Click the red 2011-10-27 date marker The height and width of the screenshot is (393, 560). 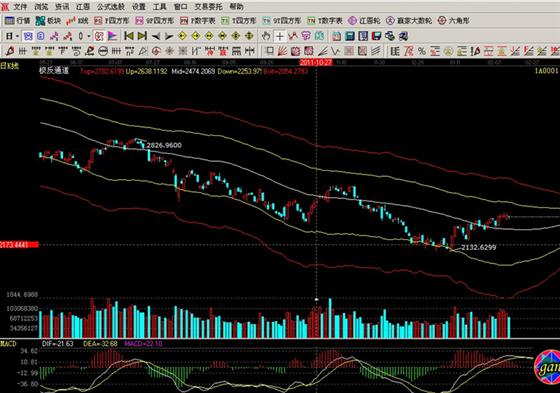point(316,63)
